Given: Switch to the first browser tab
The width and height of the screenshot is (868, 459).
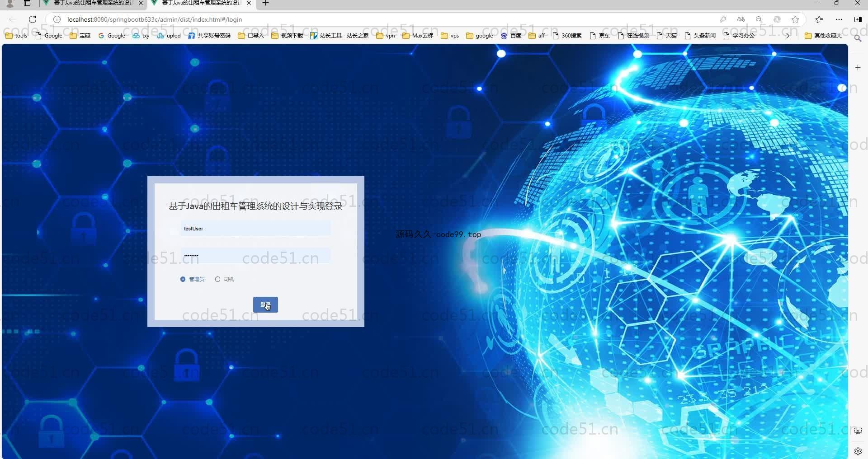Looking at the screenshot, I should point(93,3).
